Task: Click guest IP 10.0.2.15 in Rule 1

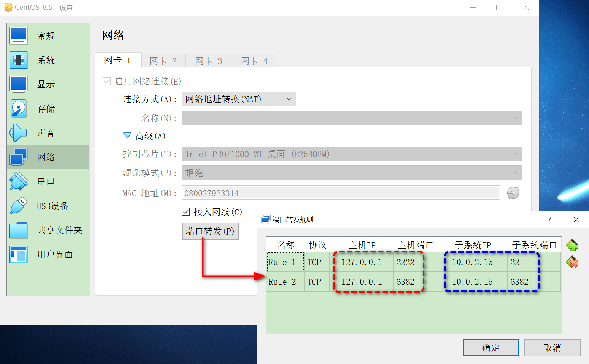Action: point(472,262)
